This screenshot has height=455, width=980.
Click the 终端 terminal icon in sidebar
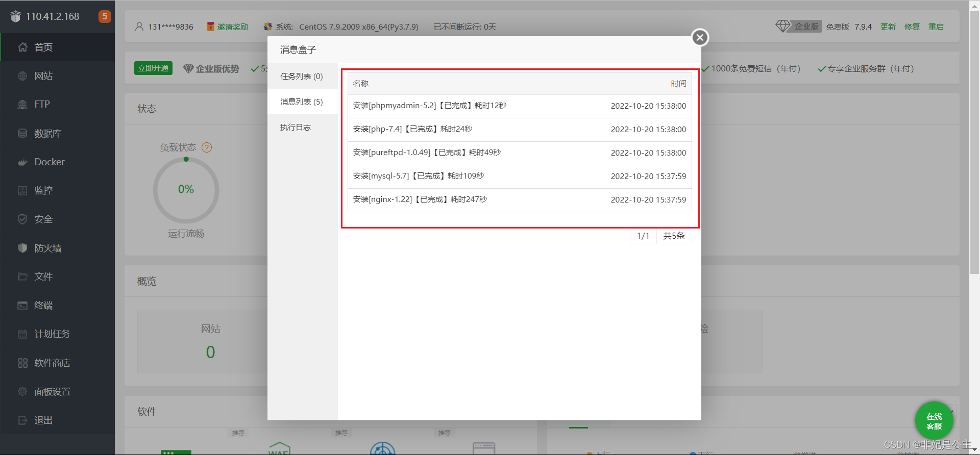click(x=22, y=305)
